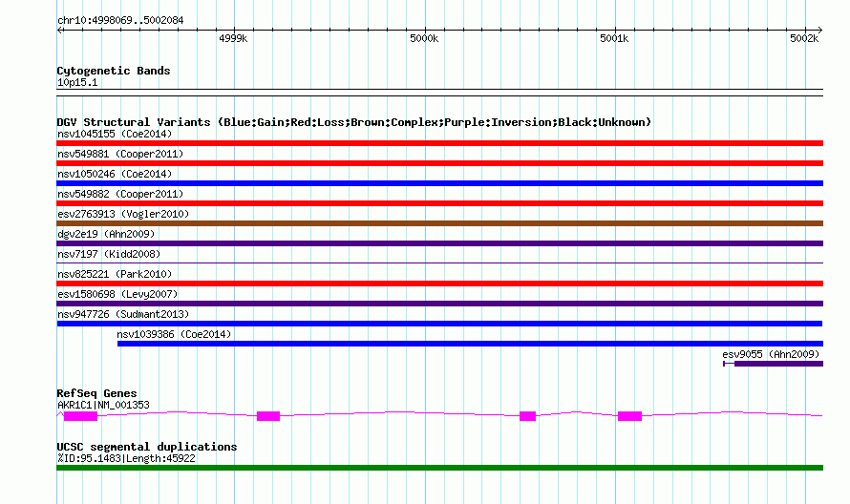Click the esv2763913 (Vogler2010) variant label
This screenshot has width=850, height=504.
(x=123, y=214)
